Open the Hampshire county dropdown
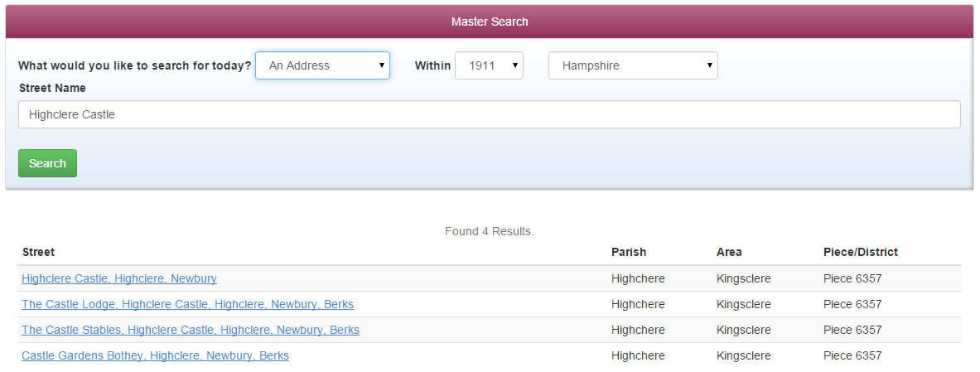This screenshot has width=980, height=372. (633, 65)
